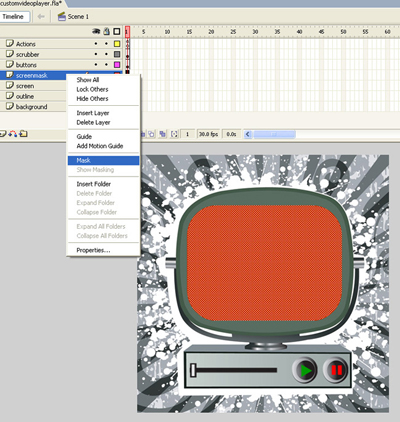Click the Actions layer keyframe at frame 1

(127, 44)
